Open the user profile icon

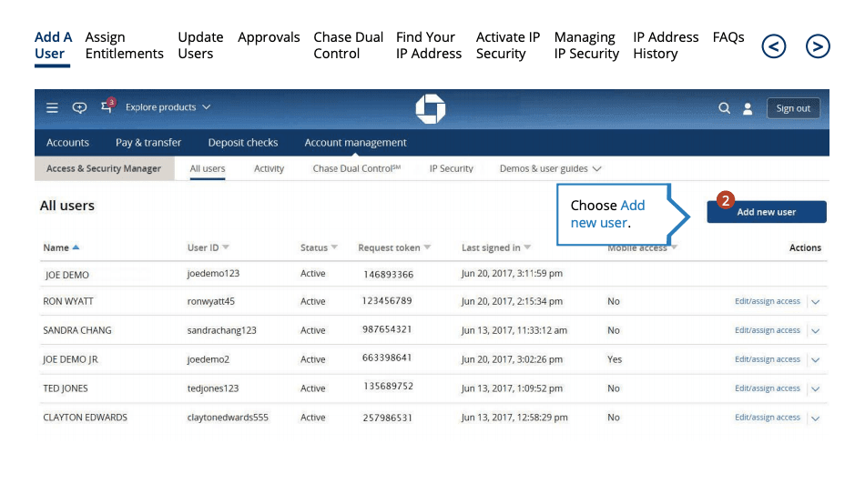point(748,108)
